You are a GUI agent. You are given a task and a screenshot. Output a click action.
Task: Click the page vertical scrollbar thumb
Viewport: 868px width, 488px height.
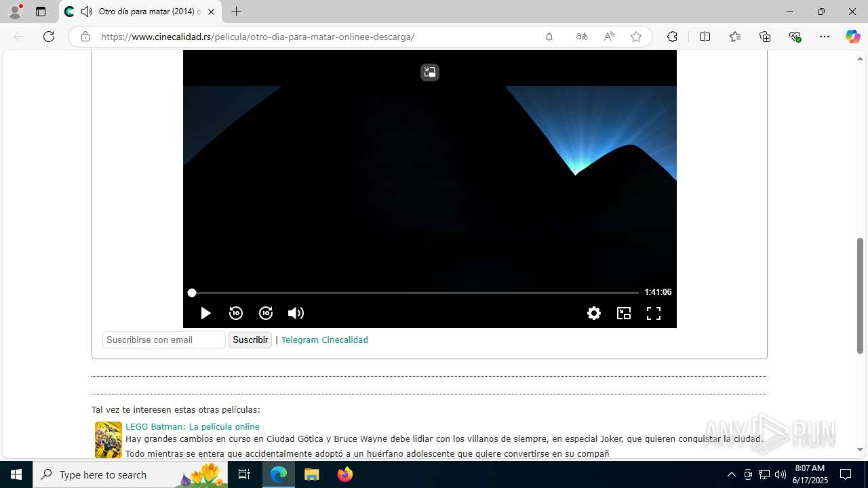click(861, 296)
